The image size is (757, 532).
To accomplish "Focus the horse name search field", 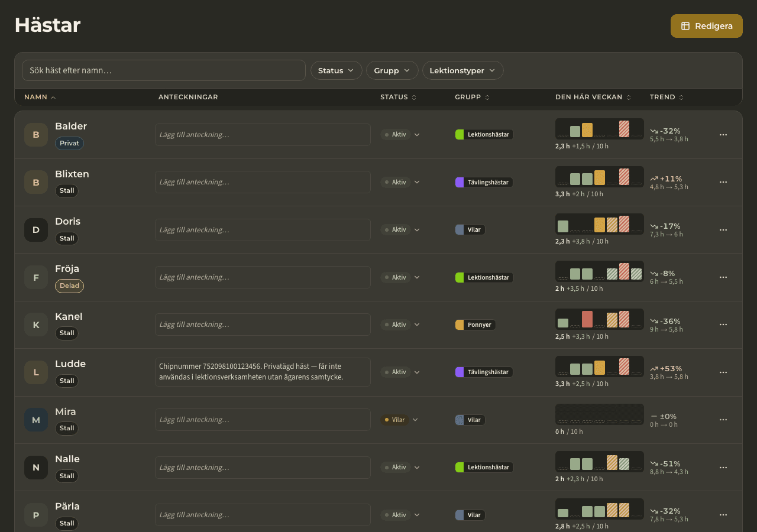I will click(x=164, y=70).
